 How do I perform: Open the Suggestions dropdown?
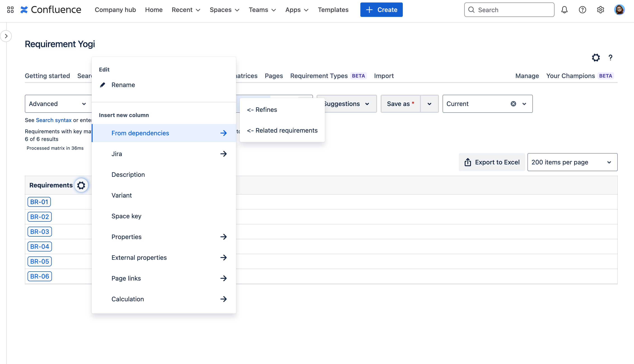pyautogui.click(x=346, y=104)
